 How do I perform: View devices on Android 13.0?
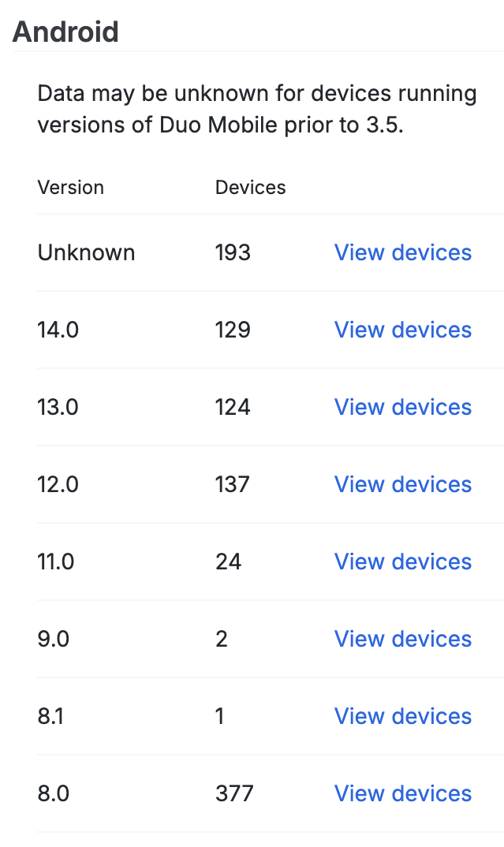coord(402,407)
